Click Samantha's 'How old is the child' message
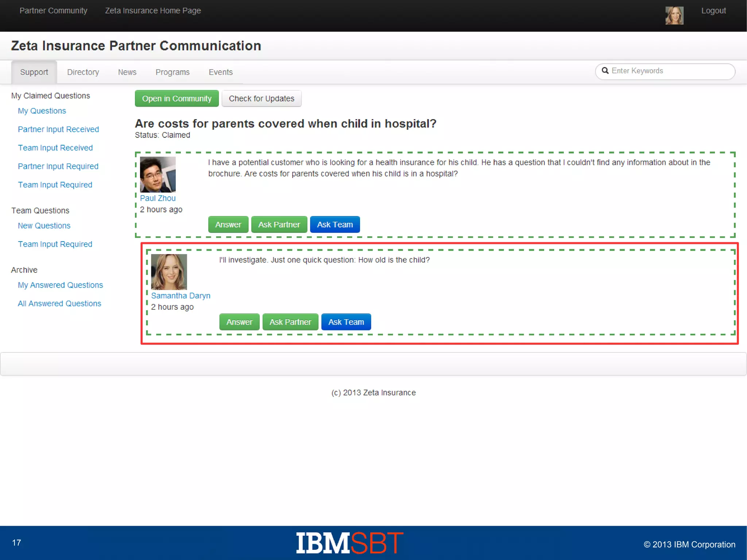The image size is (747, 560). tap(325, 260)
